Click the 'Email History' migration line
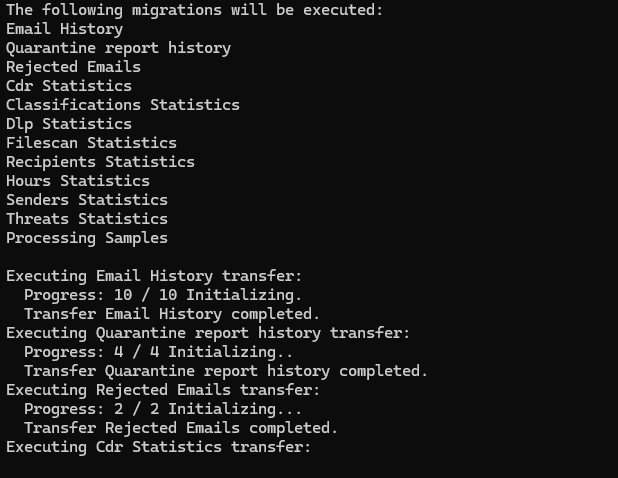 (x=65, y=29)
